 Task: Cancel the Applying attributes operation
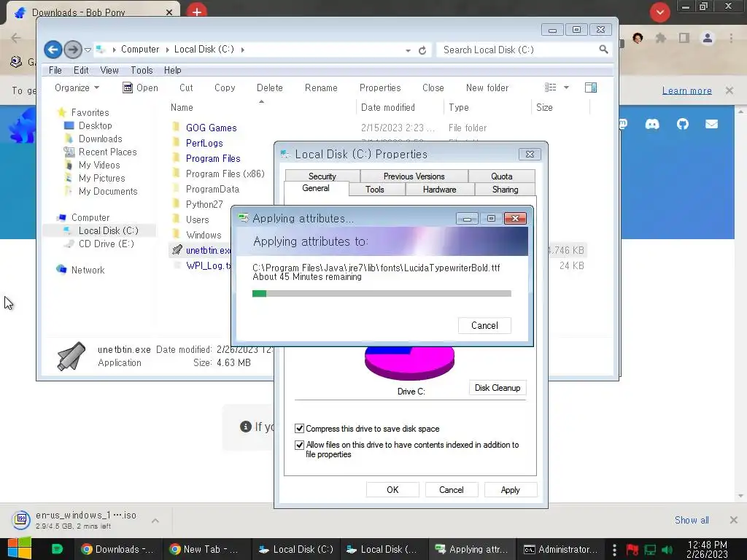point(484,326)
